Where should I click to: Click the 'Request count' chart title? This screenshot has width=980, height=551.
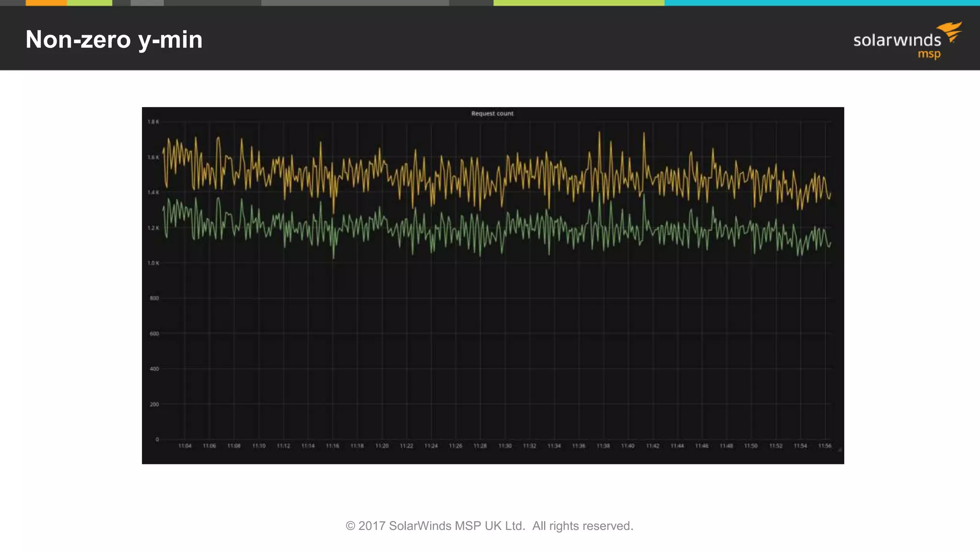coord(492,113)
